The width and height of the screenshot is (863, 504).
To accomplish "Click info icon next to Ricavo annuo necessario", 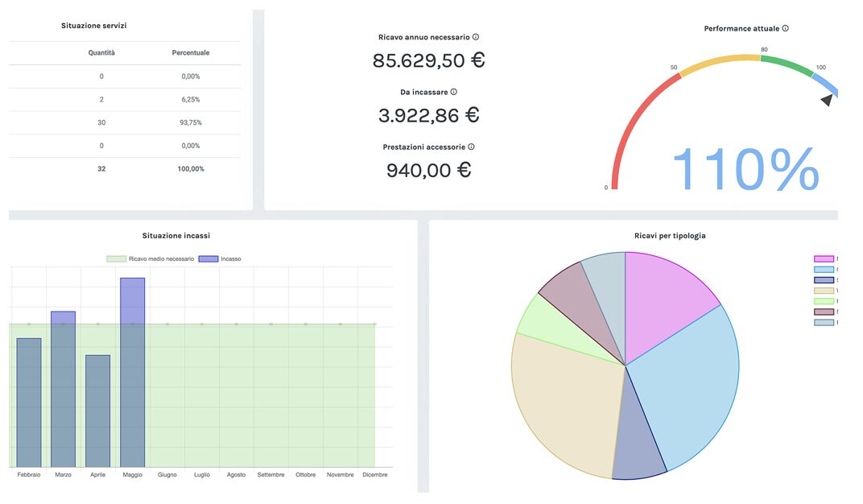I will [x=476, y=37].
